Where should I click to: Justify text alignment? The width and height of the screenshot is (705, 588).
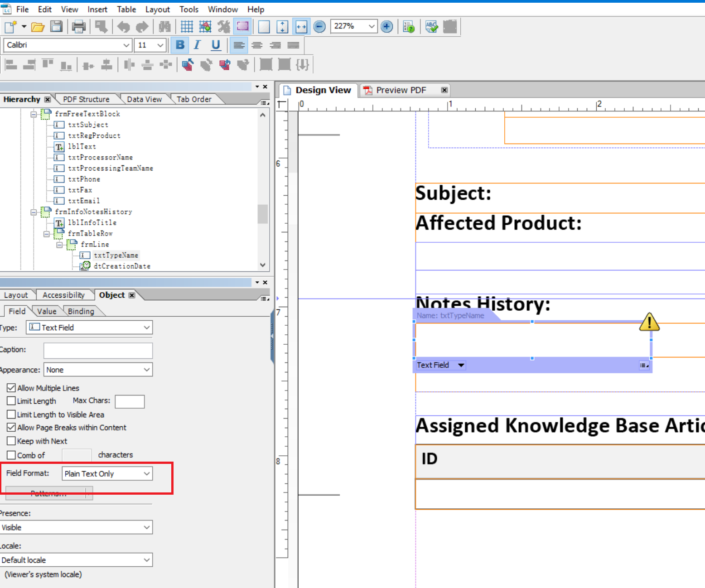[293, 45]
